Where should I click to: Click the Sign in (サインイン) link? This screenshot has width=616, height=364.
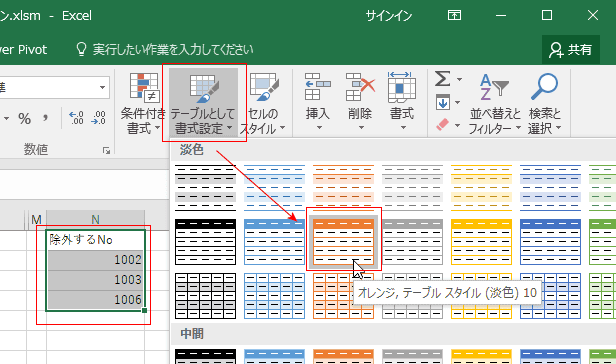pyautogui.click(x=389, y=16)
